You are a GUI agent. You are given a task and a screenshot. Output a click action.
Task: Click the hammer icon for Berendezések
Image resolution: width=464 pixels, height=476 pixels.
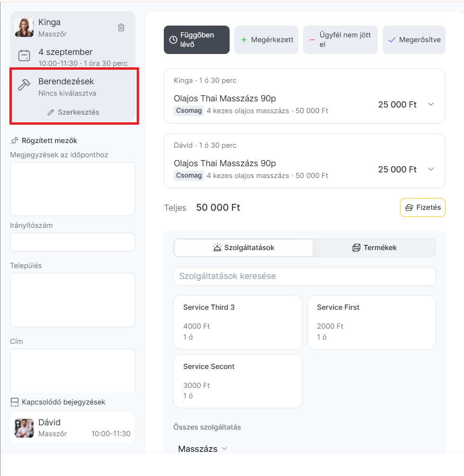click(24, 85)
